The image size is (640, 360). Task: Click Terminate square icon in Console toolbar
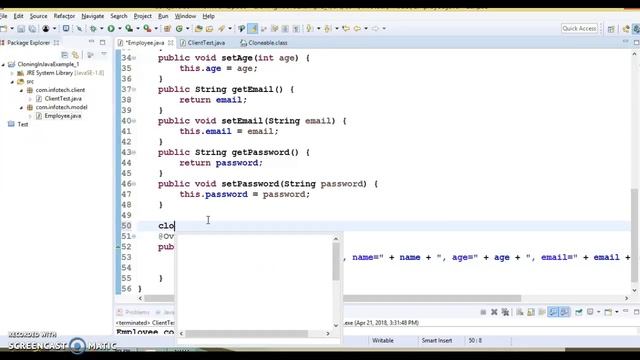483,312
